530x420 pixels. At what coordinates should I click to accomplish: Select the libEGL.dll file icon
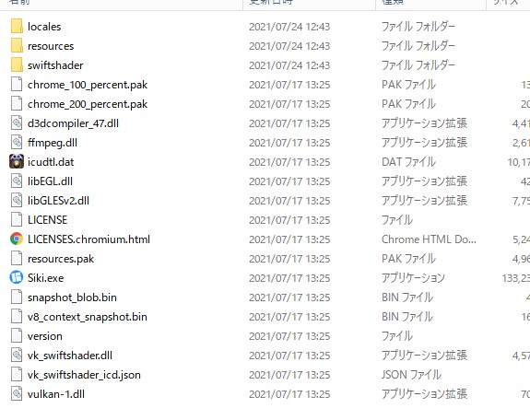pyautogui.click(x=17, y=181)
